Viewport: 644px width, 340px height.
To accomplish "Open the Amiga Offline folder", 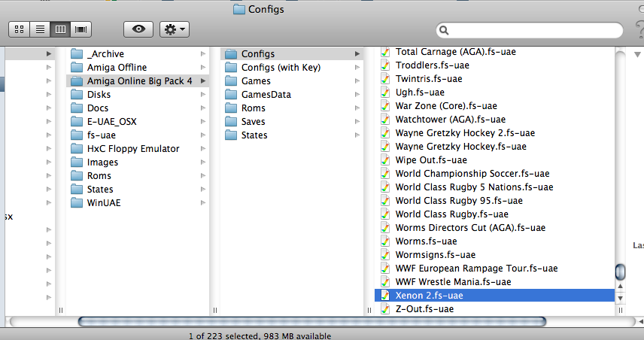I will click(x=138, y=68).
